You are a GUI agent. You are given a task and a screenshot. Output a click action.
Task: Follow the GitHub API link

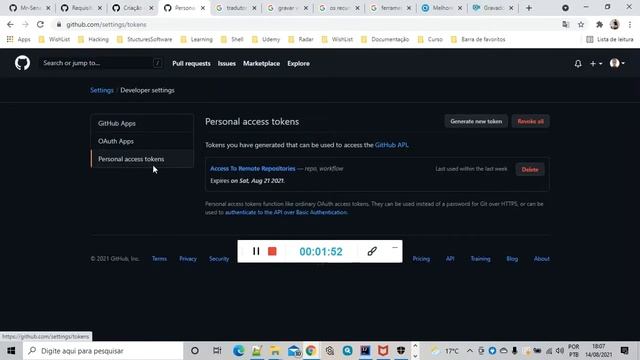[391, 145]
